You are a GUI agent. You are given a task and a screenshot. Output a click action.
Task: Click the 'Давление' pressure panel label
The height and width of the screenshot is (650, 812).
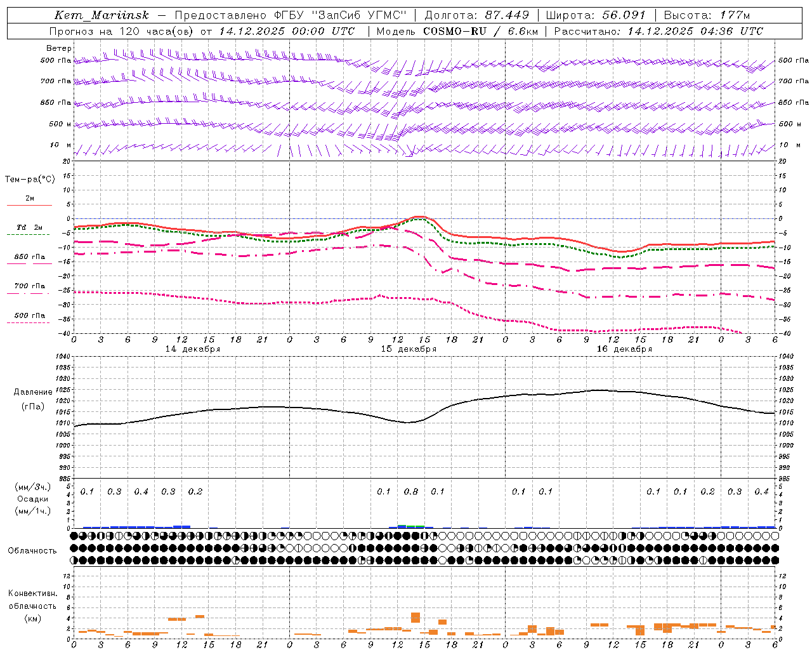[33, 392]
